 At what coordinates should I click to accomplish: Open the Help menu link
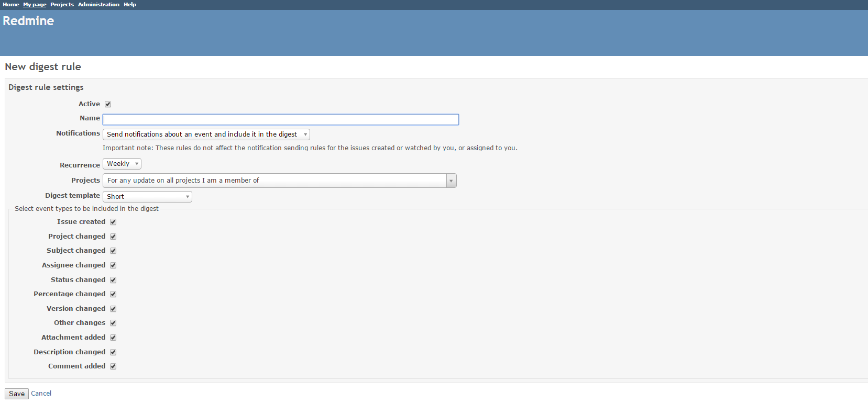click(x=130, y=5)
